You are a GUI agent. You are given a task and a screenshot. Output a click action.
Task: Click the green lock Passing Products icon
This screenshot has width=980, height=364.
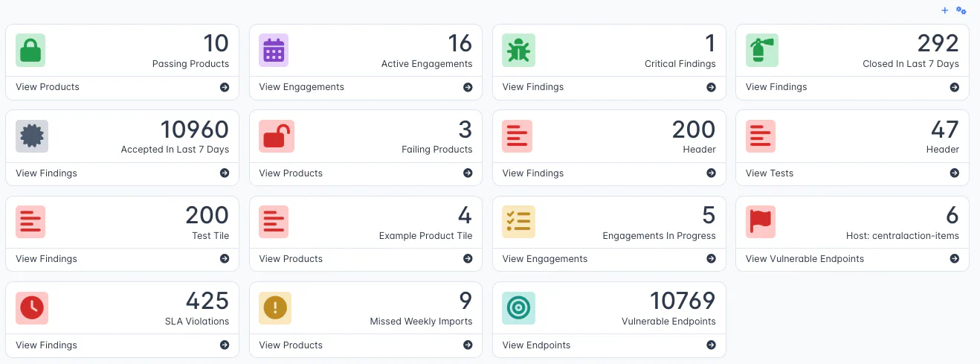point(30,50)
